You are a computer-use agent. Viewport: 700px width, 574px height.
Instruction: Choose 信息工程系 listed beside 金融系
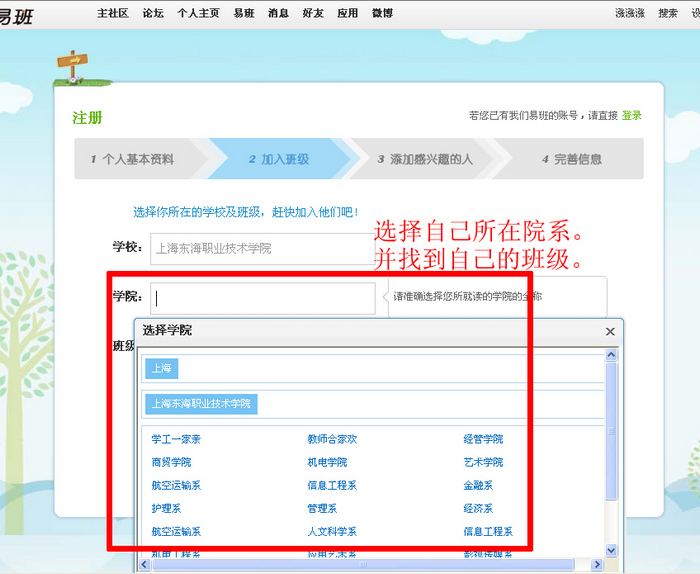coord(332,486)
